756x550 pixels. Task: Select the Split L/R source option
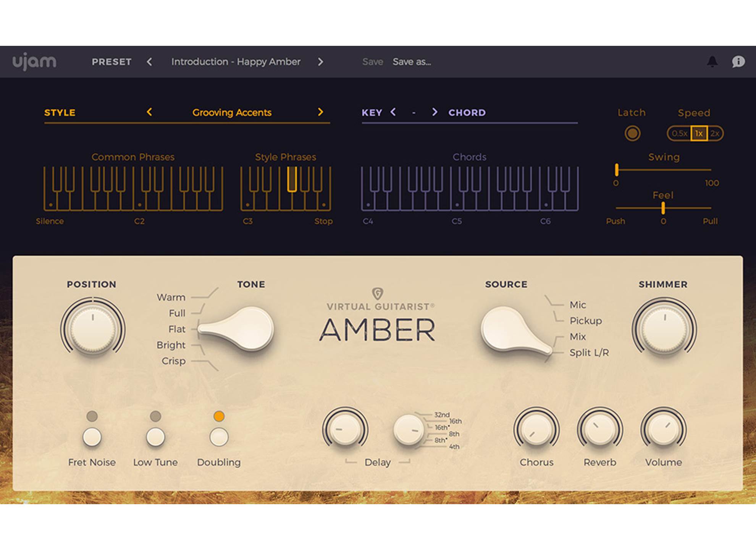tap(589, 353)
